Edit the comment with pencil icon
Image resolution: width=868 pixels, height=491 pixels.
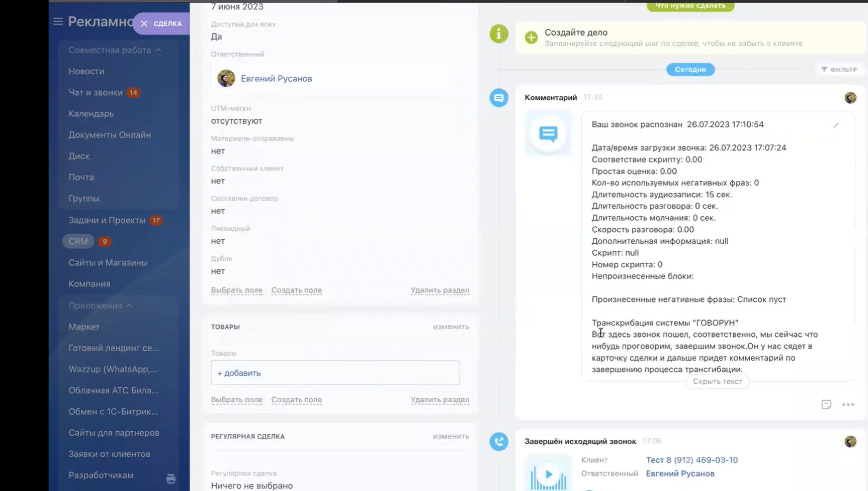(x=836, y=125)
